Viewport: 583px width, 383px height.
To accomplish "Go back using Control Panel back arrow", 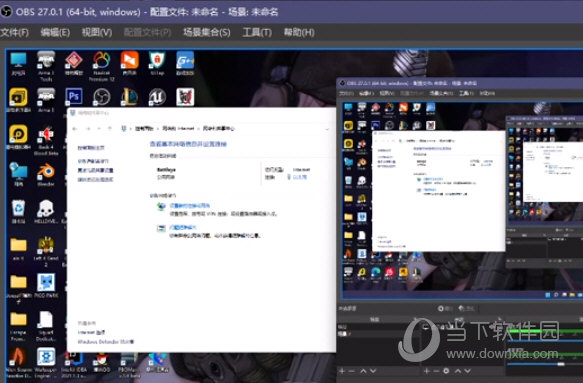I will pos(75,129).
